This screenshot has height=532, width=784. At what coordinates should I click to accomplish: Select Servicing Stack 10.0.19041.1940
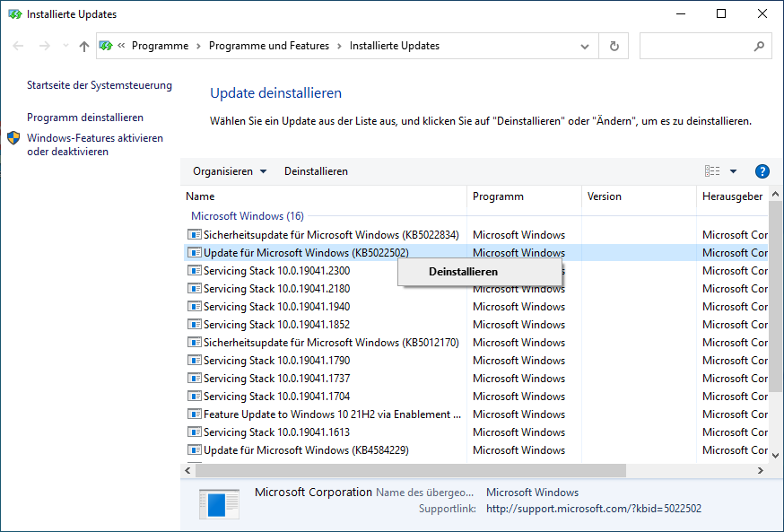(475, 307)
